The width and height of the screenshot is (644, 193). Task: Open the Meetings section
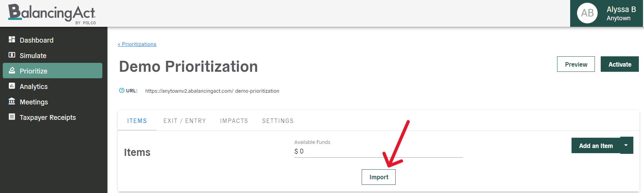tap(53, 102)
